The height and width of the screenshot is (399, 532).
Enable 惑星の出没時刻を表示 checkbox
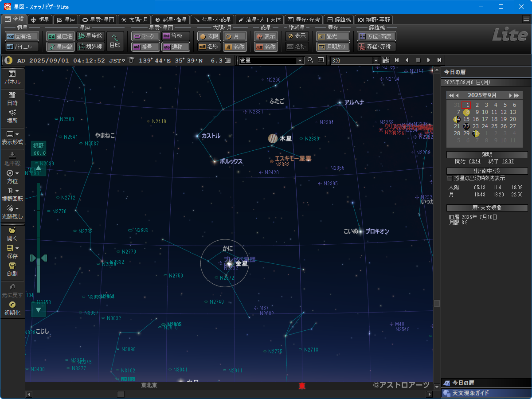coord(450,178)
